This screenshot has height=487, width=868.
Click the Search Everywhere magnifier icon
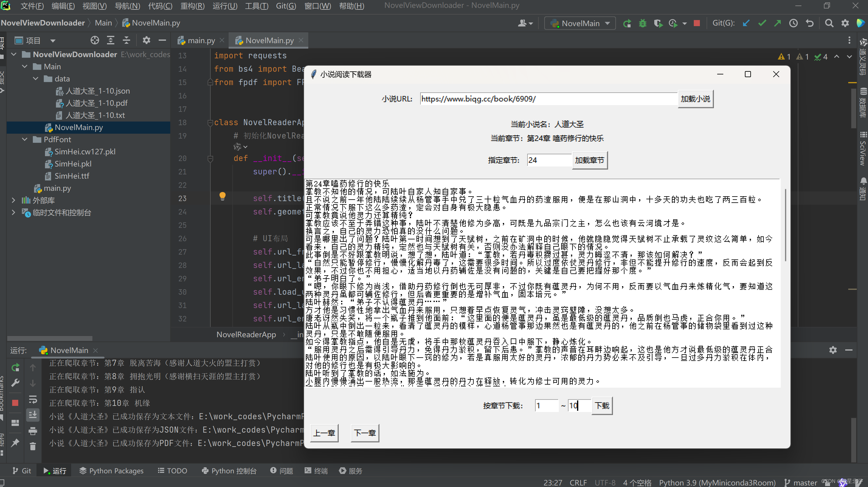[829, 23]
